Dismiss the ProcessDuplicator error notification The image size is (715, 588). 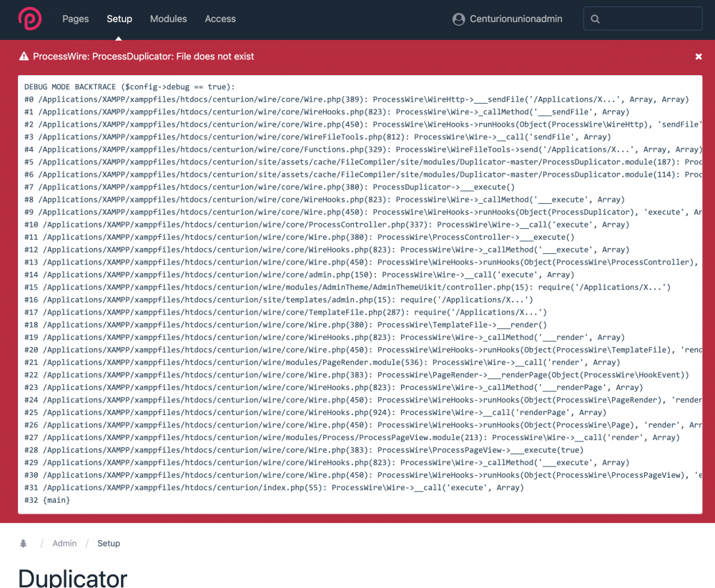click(x=699, y=57)
